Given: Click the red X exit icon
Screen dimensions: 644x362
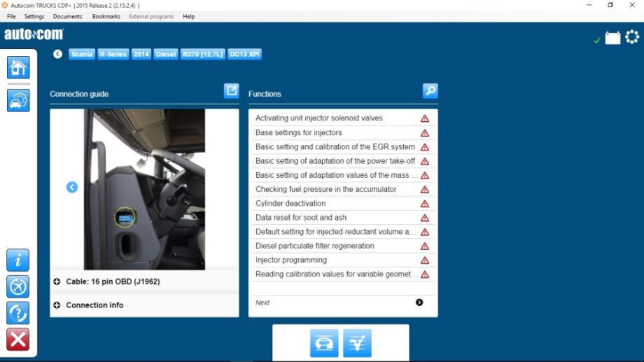Looking at the screenshot, I should [x=17, y=340].
